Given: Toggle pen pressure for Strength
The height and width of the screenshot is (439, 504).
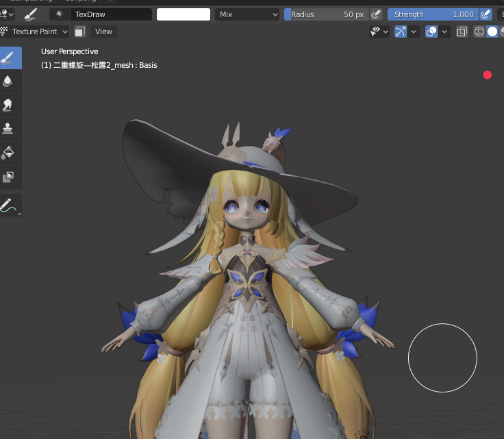Looking at the screenshot, I should 486,14.
